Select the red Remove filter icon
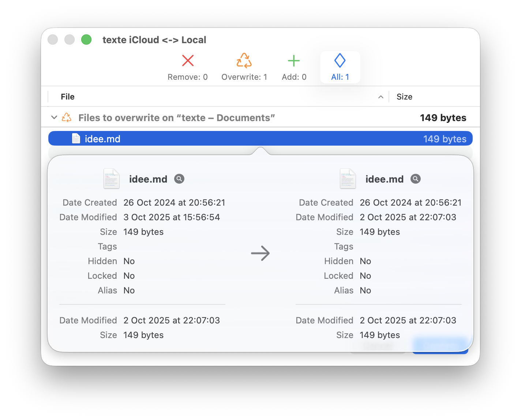This screenshot has height=420, width=521. point(188,61)
